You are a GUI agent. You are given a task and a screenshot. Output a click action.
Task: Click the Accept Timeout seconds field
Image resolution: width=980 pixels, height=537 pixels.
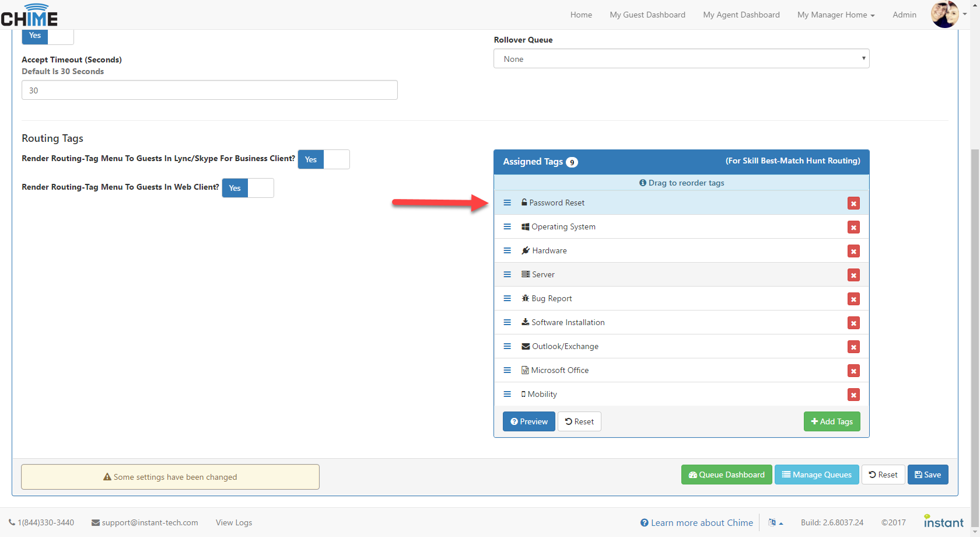click(x=209, y=90)
